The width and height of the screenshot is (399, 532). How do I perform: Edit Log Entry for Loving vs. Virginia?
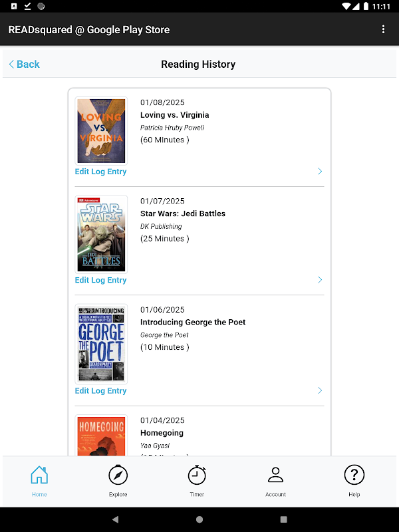pyautogui.click(x=100, y=172)
